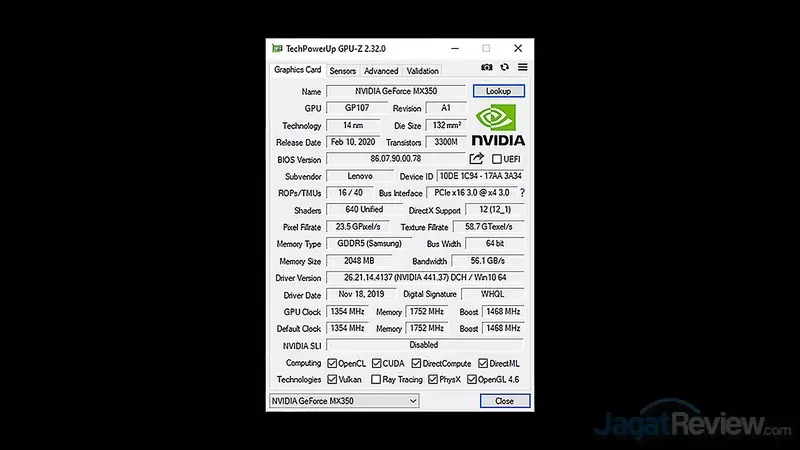Click the BIOS share/export arrow icon
The width and height of the screenshot is (800, 450).
477,159
